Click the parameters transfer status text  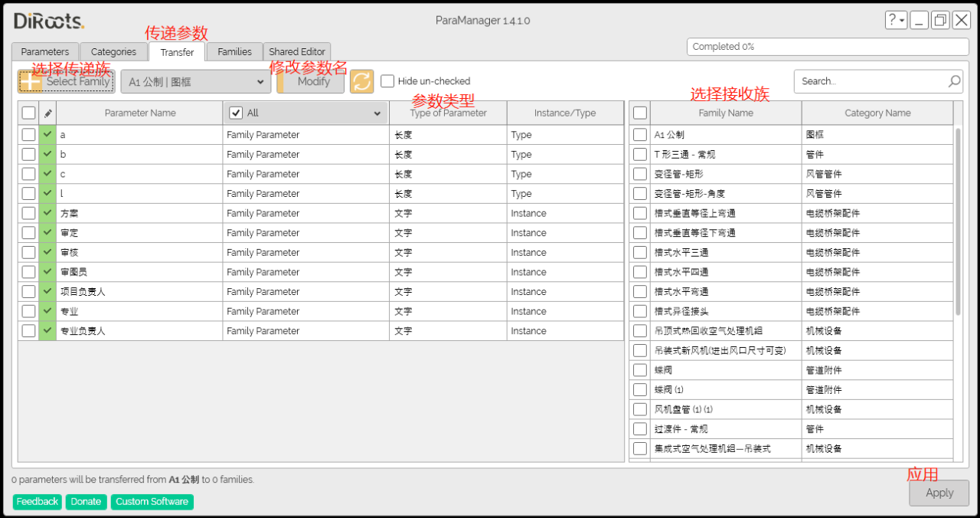pos(132,480)
